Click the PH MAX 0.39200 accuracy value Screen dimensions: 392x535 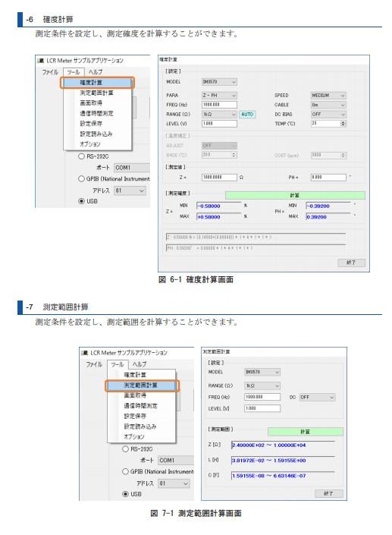[328, 217]
